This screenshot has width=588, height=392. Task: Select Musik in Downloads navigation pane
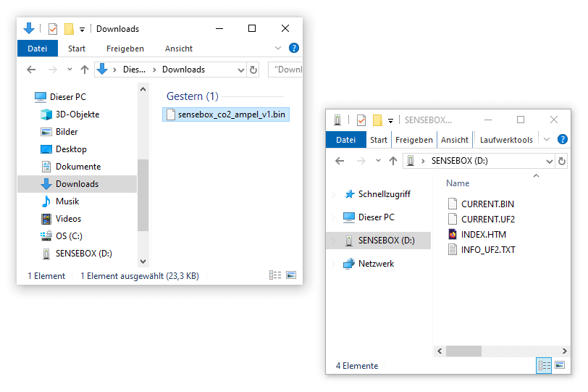(x=67, y=201)
